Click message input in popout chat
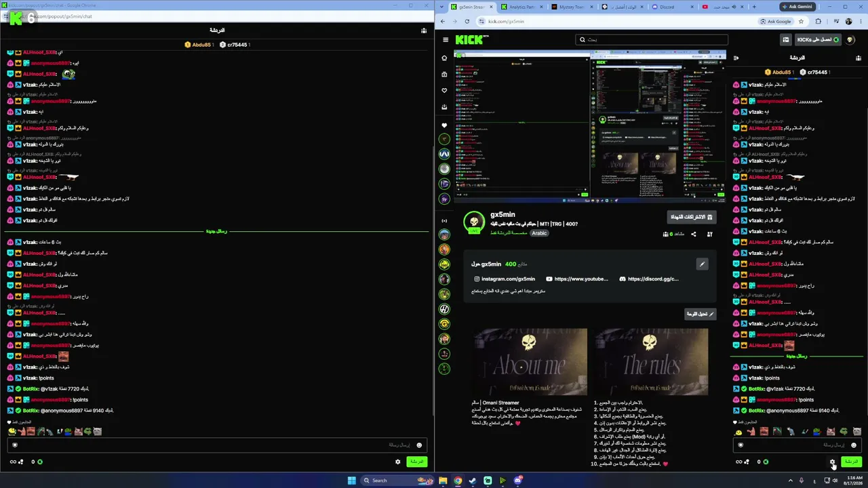868x488 pixels. click(217, 445)
